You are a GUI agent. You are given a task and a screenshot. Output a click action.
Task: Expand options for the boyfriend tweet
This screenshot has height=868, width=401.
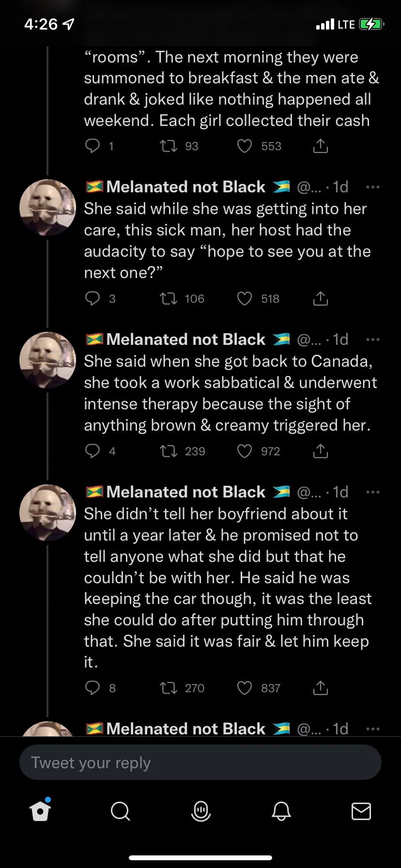pos(372,492)
